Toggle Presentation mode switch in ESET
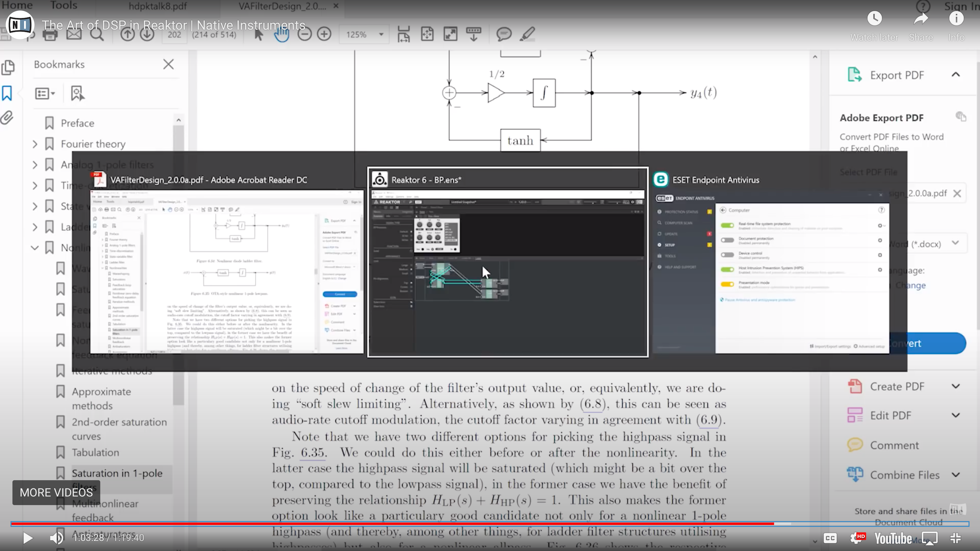This screenshot has width=980, height=551. pos(727,284)
